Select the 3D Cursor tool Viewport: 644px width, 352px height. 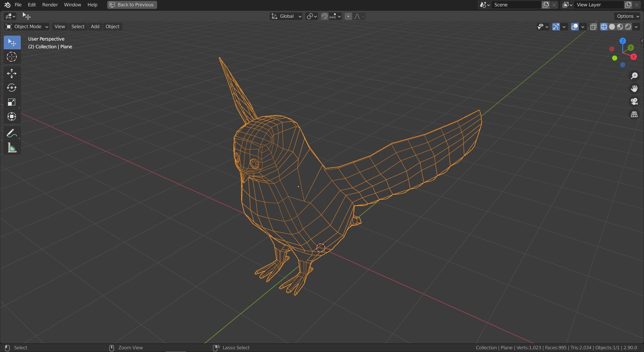point(12,57)
